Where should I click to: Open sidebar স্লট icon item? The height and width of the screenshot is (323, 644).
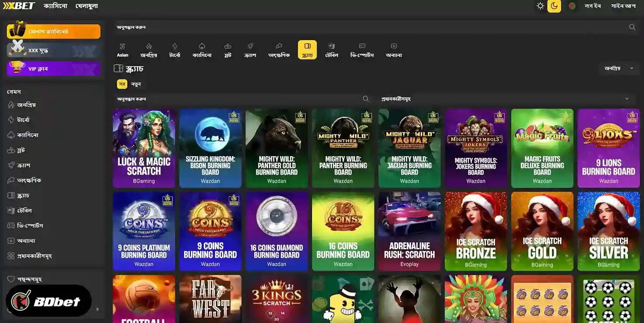tap(16, 150)
